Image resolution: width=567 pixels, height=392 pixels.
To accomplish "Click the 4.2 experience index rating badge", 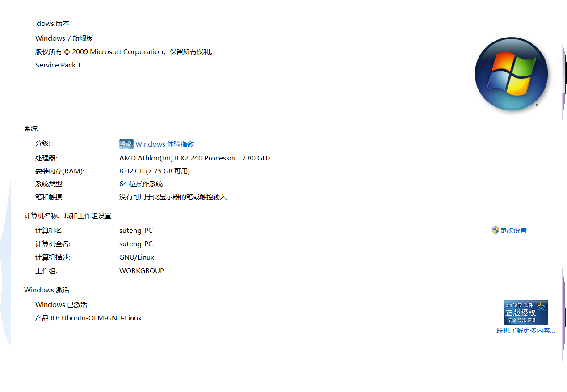I will 126,144.
